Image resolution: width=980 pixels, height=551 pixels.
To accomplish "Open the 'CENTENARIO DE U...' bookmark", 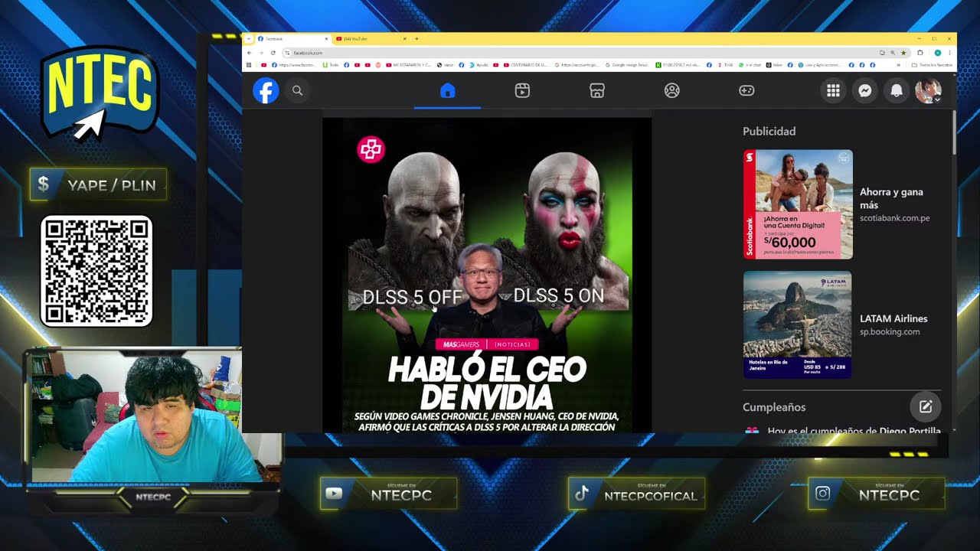I will (525, 65).
